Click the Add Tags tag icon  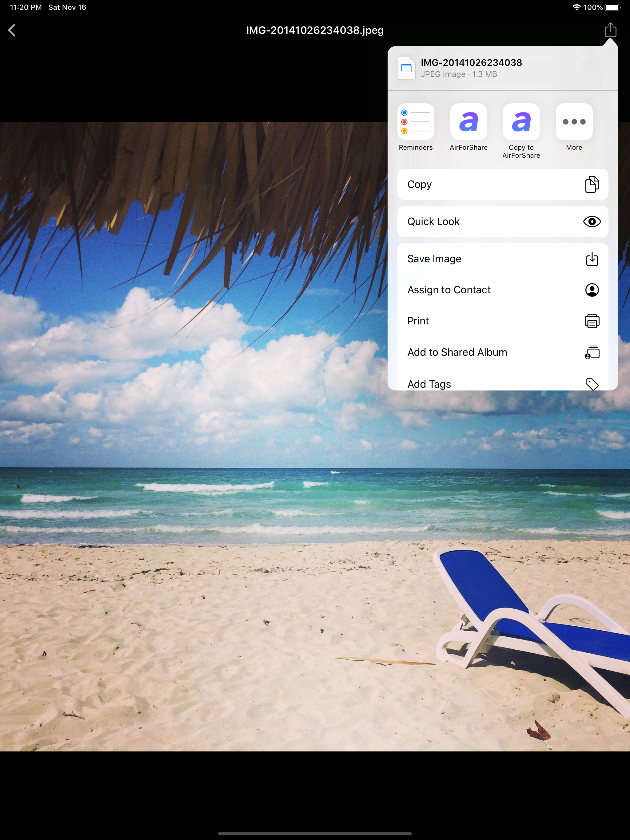(592, 383)
